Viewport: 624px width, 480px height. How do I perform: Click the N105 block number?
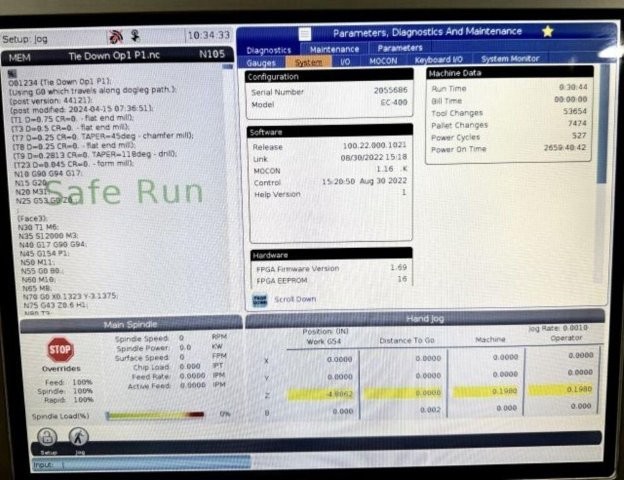click(x=212, y=54)
